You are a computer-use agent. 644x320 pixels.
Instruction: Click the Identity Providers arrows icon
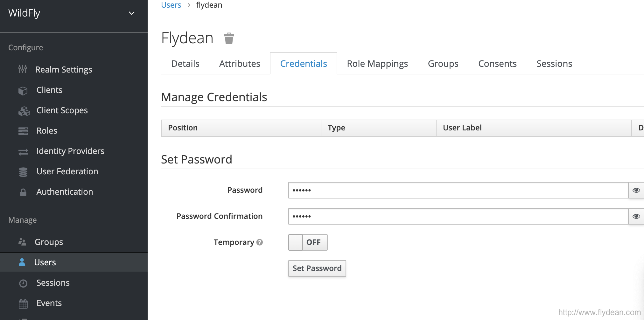coord(23,152)
